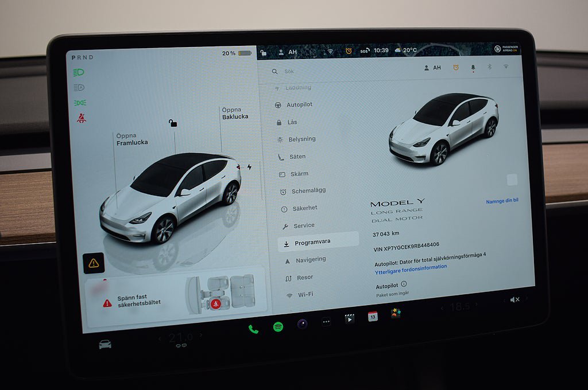
Task: Open the Navigering settings menu item
Action: point(310,260)
